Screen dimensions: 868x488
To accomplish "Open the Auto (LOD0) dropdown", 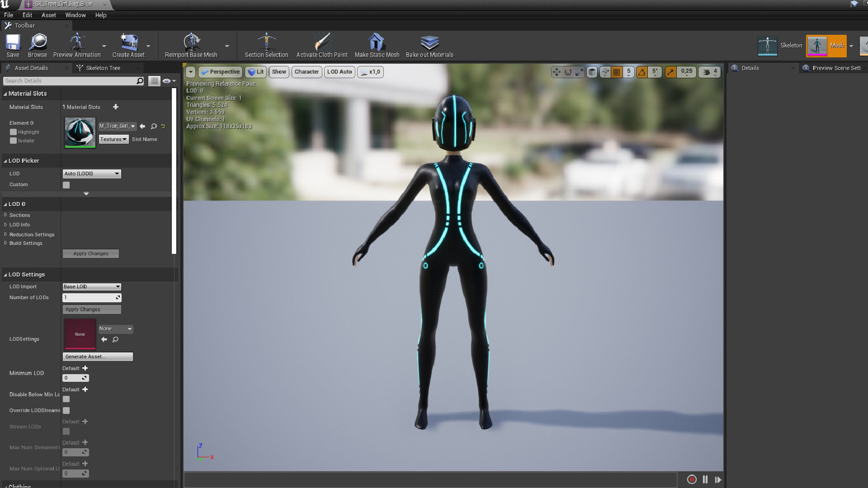I will tap(92, 174).
